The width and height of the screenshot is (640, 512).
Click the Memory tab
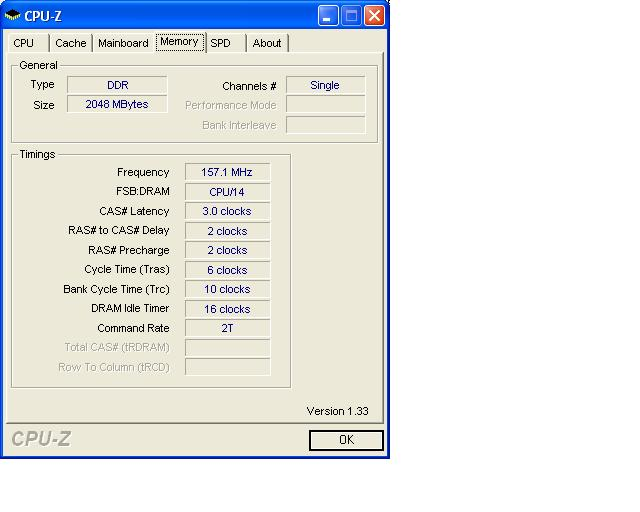[x=180, y=42]
